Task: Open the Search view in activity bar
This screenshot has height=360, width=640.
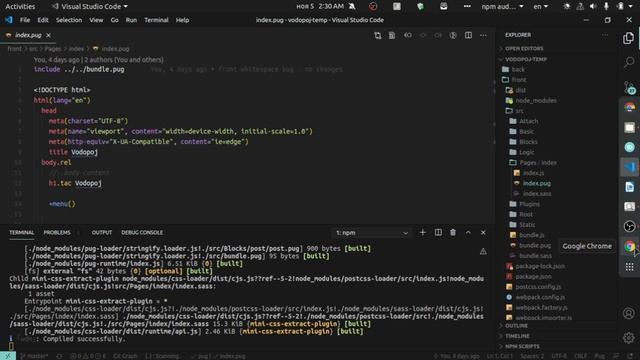Action: [x=629, y=62]
